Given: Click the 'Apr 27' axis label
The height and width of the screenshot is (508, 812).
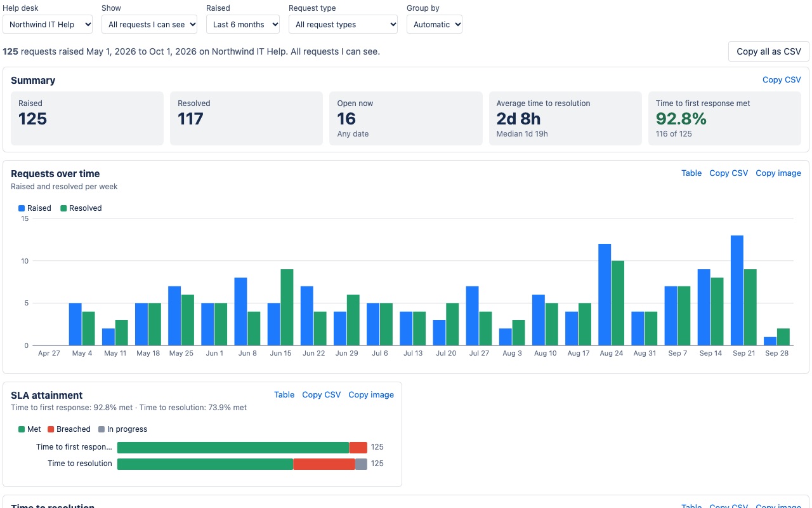Looking at the screenshot, I should 49,353.
